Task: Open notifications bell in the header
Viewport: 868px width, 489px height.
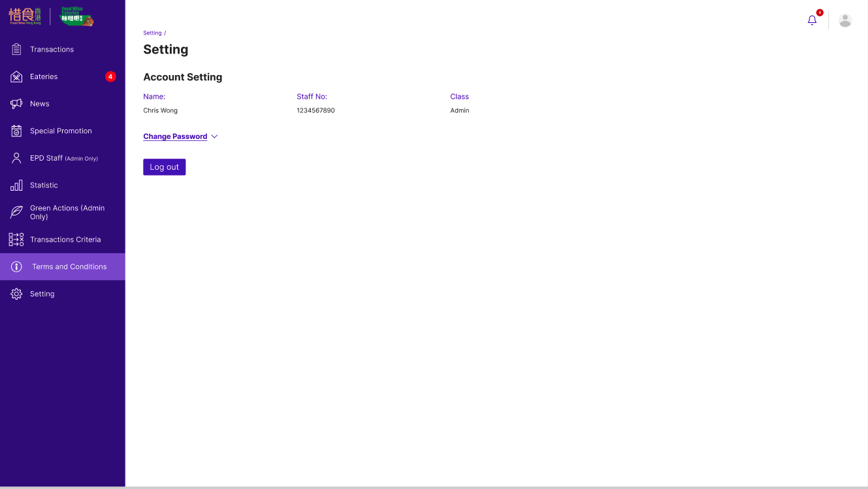Action: (x=812, y=20)
